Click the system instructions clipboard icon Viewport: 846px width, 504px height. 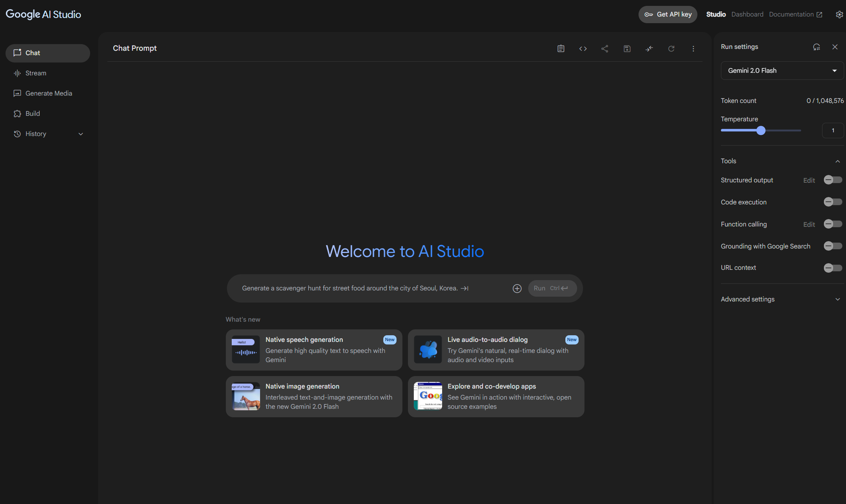pos(561,49)
